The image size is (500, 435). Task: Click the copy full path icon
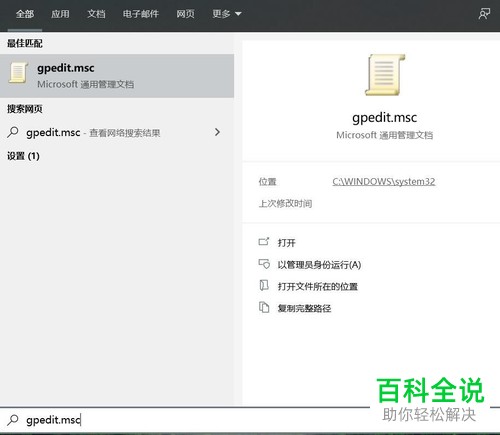tap(264, 307)
